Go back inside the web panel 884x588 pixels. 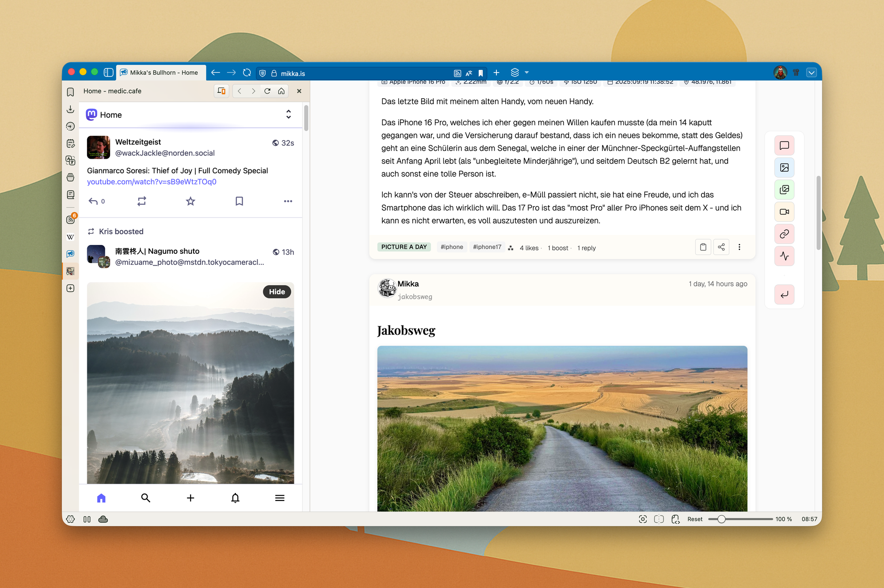coord(240,91)
